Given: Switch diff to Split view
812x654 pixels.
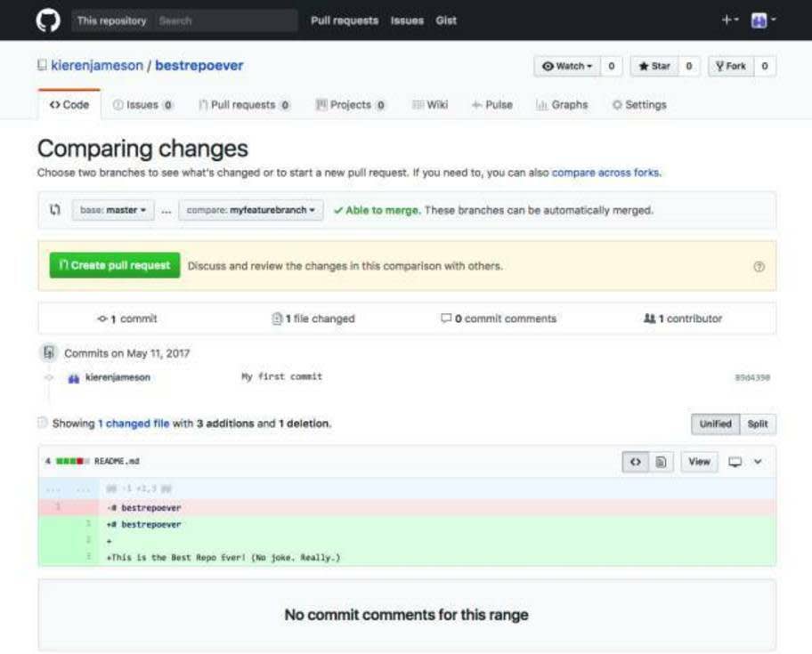Looking at the screenshot, I should click(x=758, y=424).
